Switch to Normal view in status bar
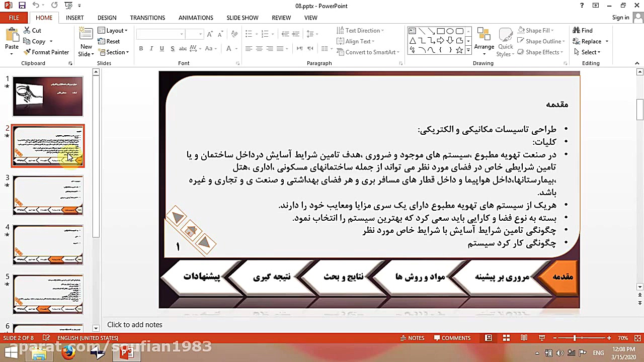 (488, 338)
